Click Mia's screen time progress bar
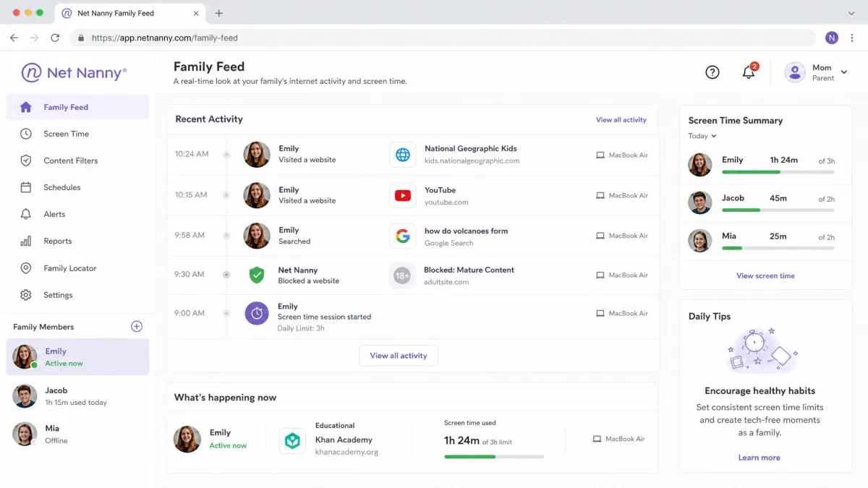The height and width of the screenshot is (488, 868). tap(778, 248)
